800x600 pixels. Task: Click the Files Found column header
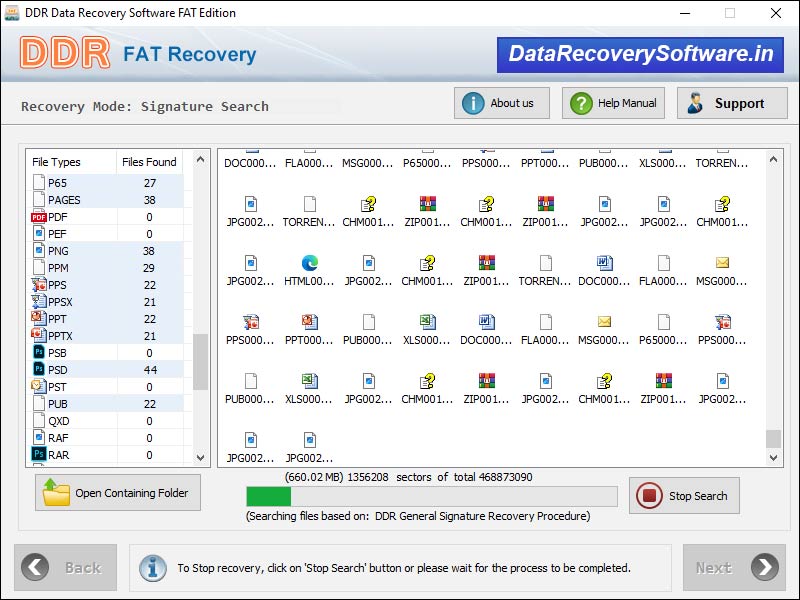click(x=149, y=161)
